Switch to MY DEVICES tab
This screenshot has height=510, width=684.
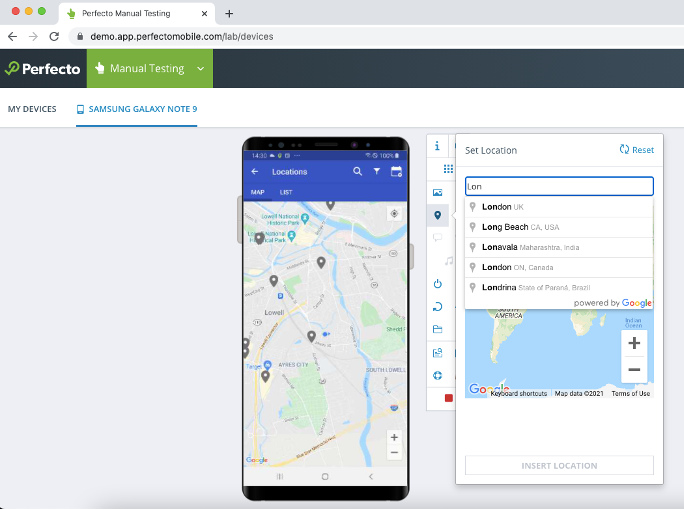coord(32,109)
